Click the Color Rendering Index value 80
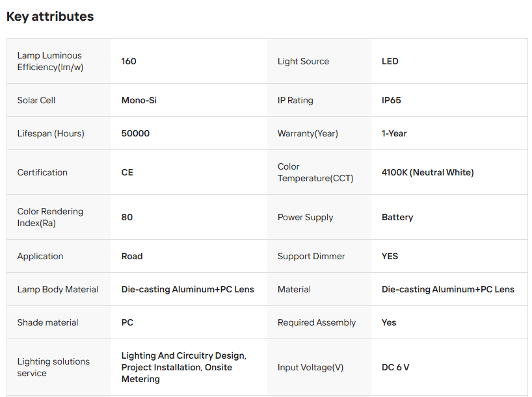Viewport: 532px width, 397px height. pos(127,217)
